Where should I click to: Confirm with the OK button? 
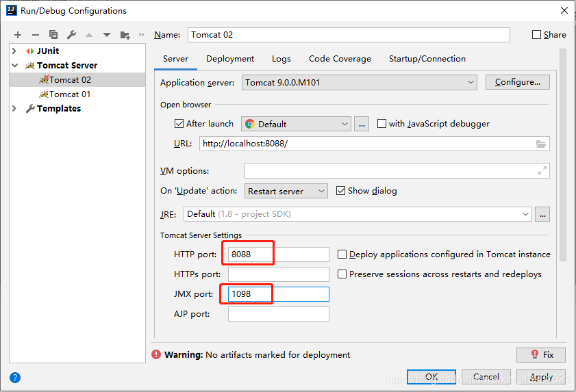click(431, 376)
